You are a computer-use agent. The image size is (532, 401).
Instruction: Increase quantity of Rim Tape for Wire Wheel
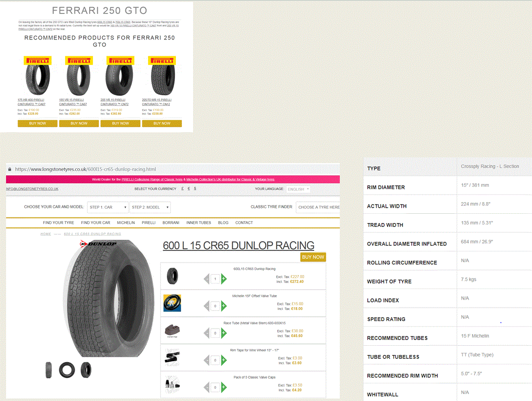coord(224,360)
